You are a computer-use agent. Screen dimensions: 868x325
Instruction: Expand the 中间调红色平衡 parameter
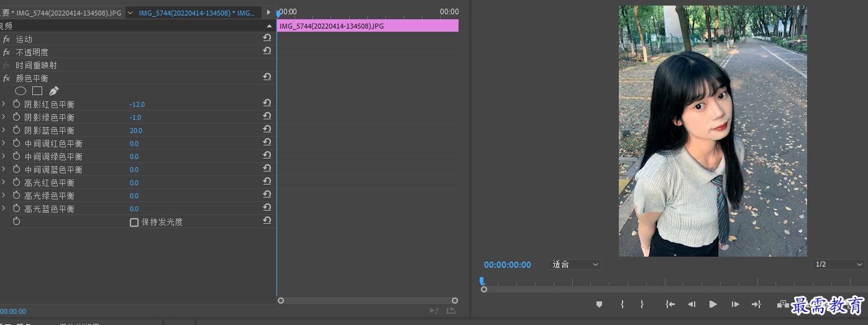(4, 144)
